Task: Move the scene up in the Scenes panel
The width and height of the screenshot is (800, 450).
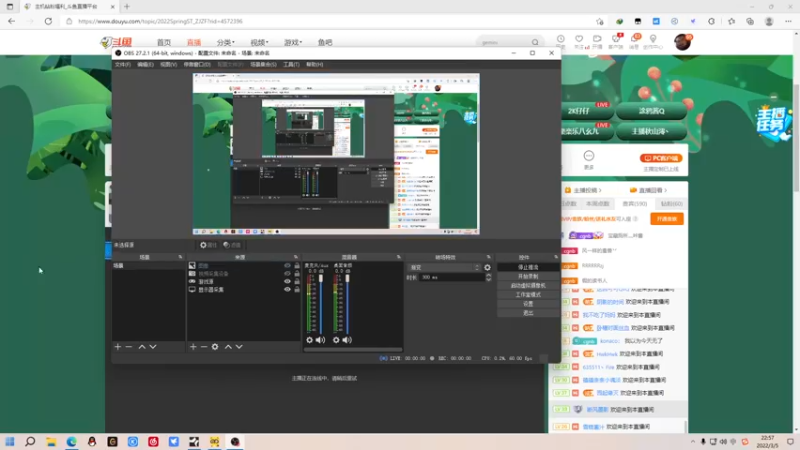Action: click(142, 347)
